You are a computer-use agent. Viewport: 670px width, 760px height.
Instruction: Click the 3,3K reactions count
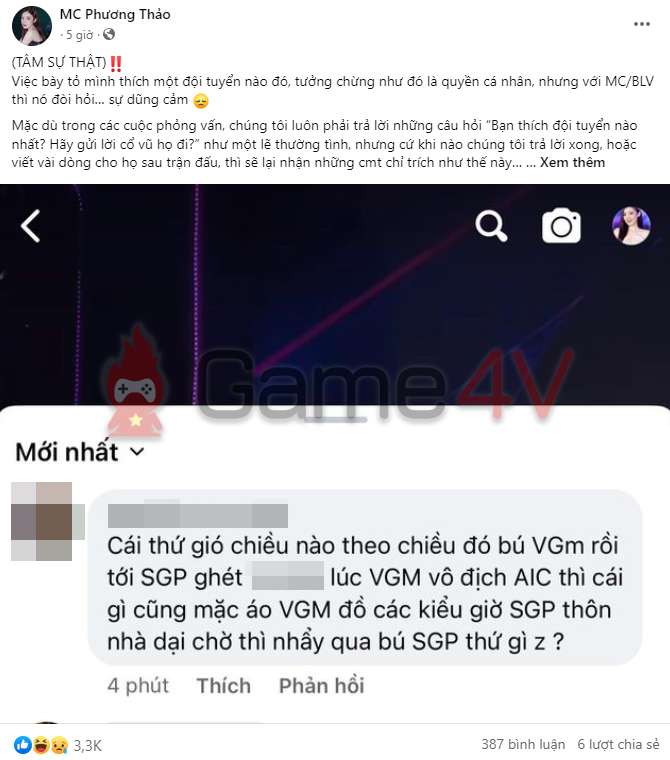coord(87,745)
